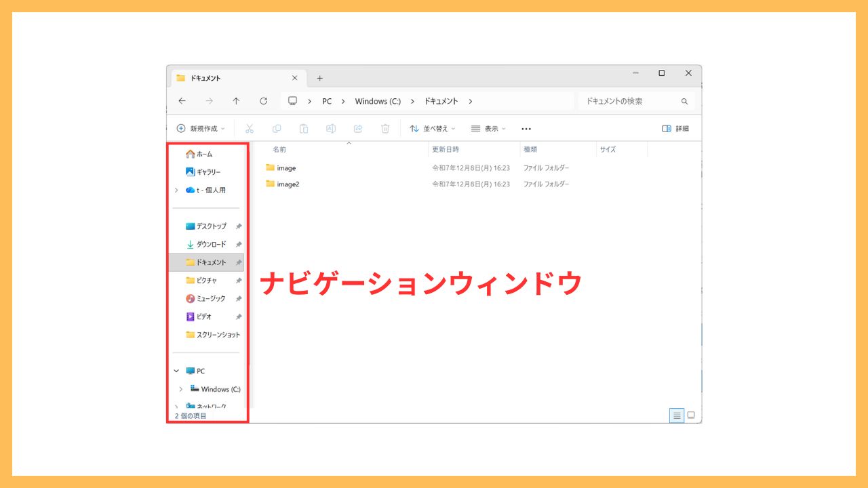Click the Rename icon in toolbar
The image size is (868, 488).
pyautogui.click(x=331, y=128)
